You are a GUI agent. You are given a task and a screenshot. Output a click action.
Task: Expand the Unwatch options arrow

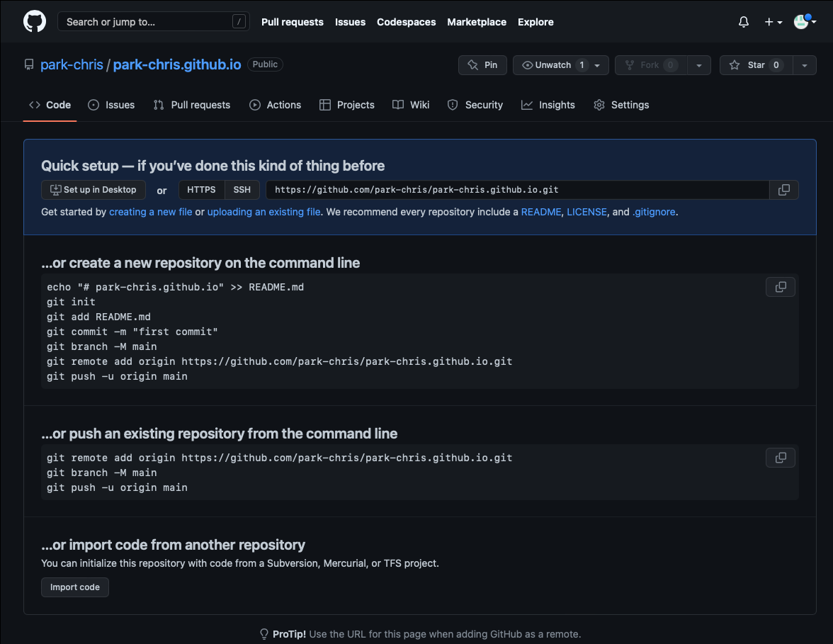597,65
